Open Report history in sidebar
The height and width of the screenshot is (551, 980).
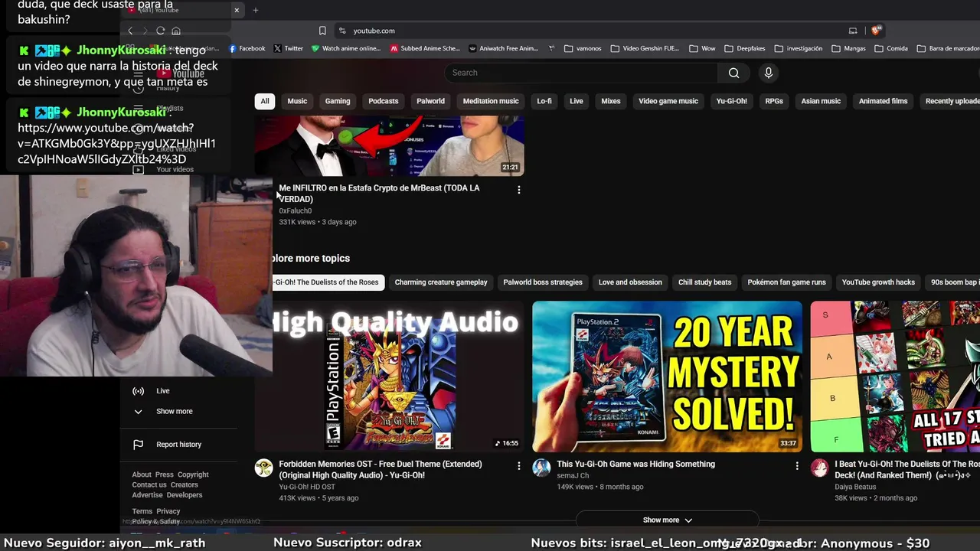click(179, 445)
